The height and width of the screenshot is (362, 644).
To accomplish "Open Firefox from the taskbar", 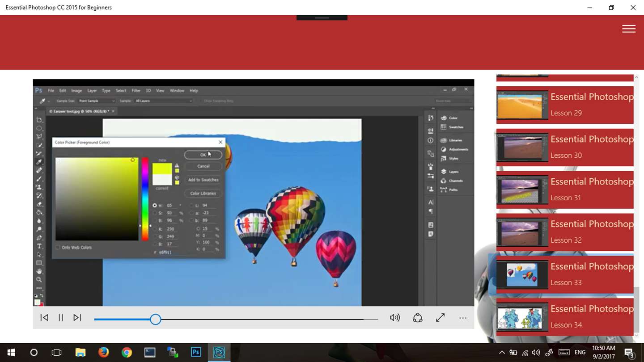I will (x=103, y=352).
